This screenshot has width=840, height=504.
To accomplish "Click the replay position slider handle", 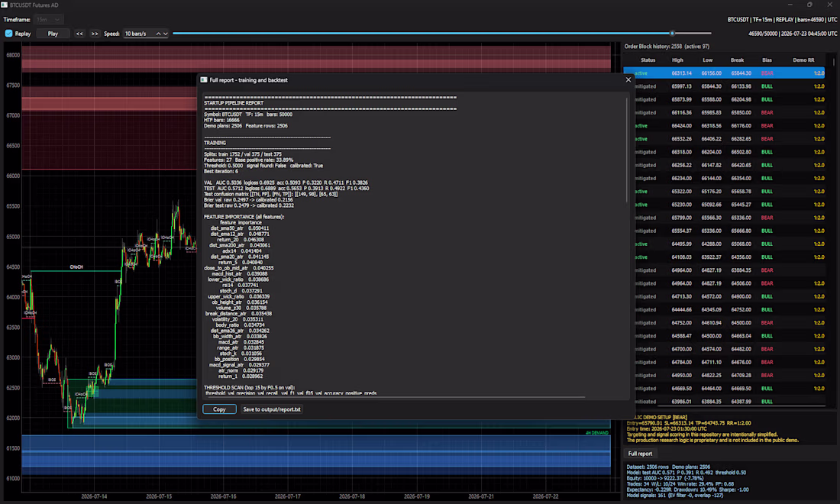I will pyautogui.click(x=672, y=33).
